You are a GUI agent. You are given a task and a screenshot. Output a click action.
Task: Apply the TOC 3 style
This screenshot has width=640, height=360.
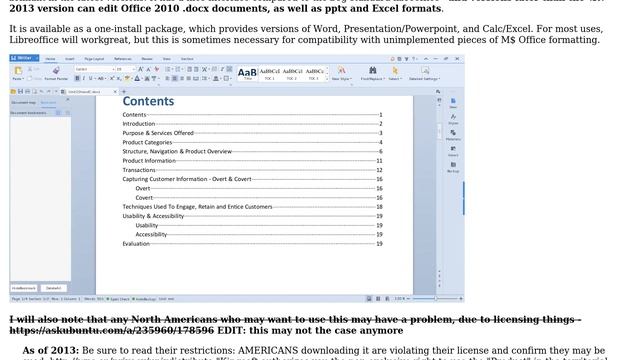click(315, 73)
